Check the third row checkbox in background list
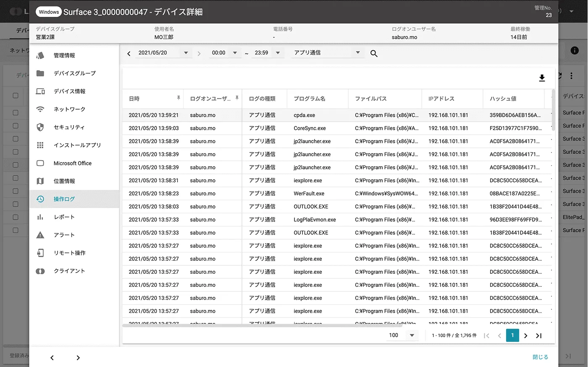588x367 pixels. tap(16, 139)
